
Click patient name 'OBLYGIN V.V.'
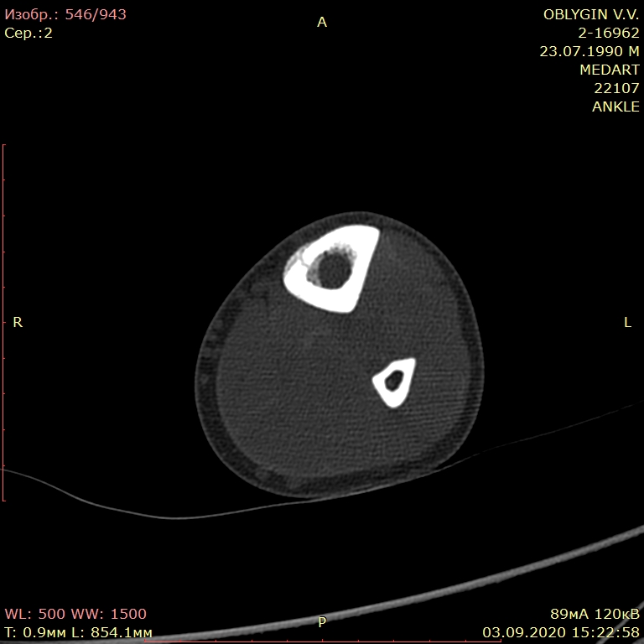tap(591, 14)
